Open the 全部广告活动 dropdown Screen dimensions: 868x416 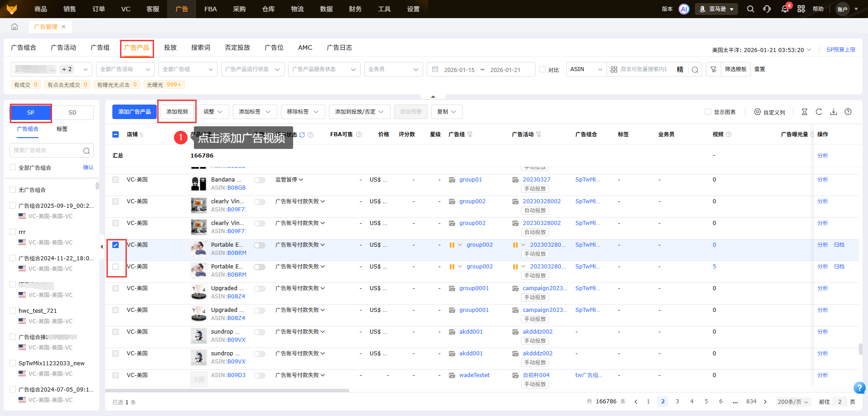tap(125, 69)
